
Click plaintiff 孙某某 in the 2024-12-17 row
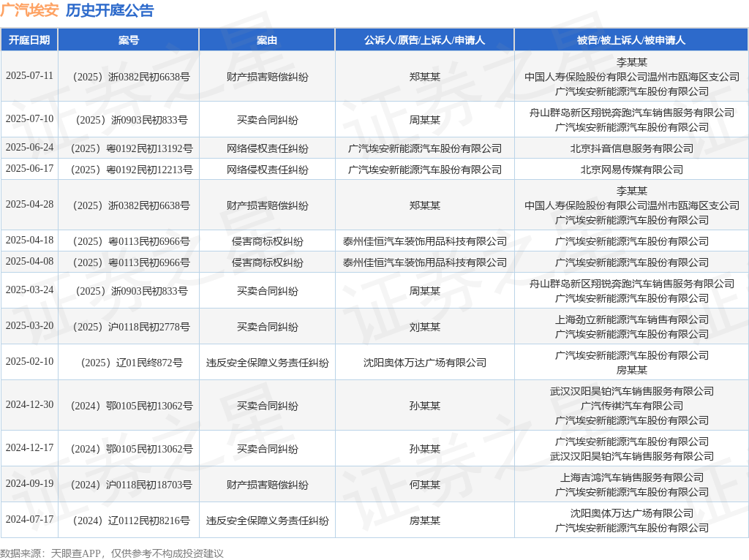pos(425,449)
